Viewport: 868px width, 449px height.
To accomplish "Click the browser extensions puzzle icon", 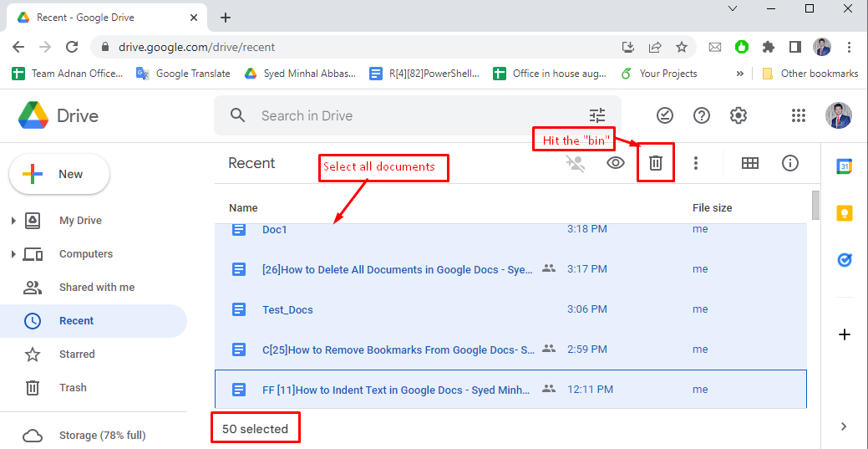I will click(769, 47).
